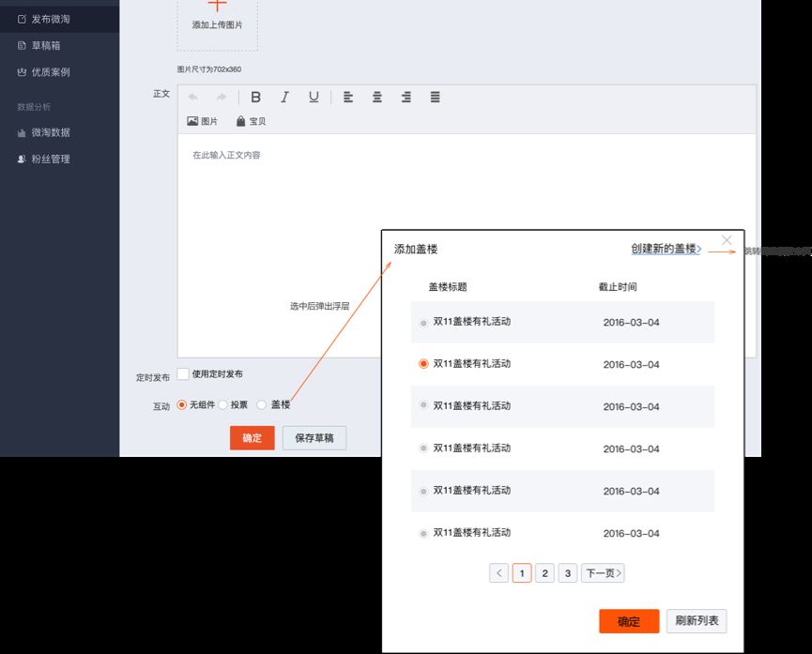Select the 盖楼 radio option
812x654 pixels.
tap(262, 405)
